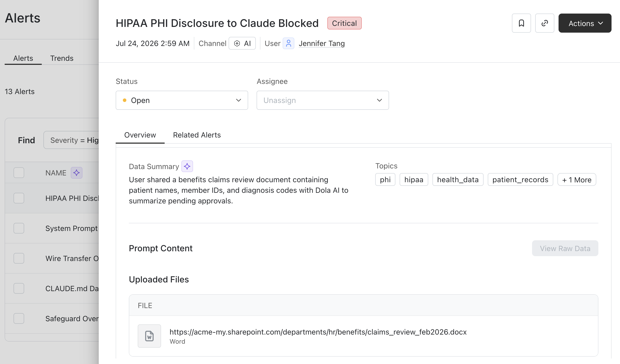Open the CLAUDE.md alert row
The image size is (620, 364).
(x=52, y=288)
